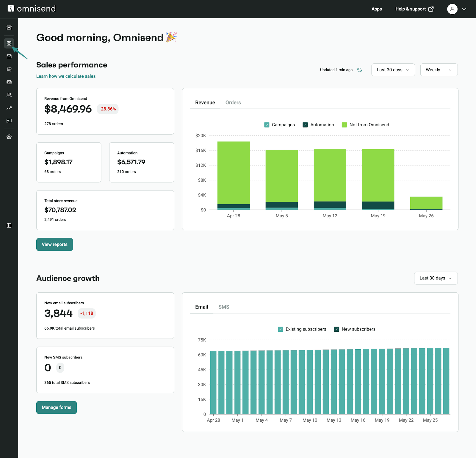The width and height of the screenshot is (476, 458).
Task: Collapse the sidebar using bottom panel icon
Action: (x=9, y=225)
